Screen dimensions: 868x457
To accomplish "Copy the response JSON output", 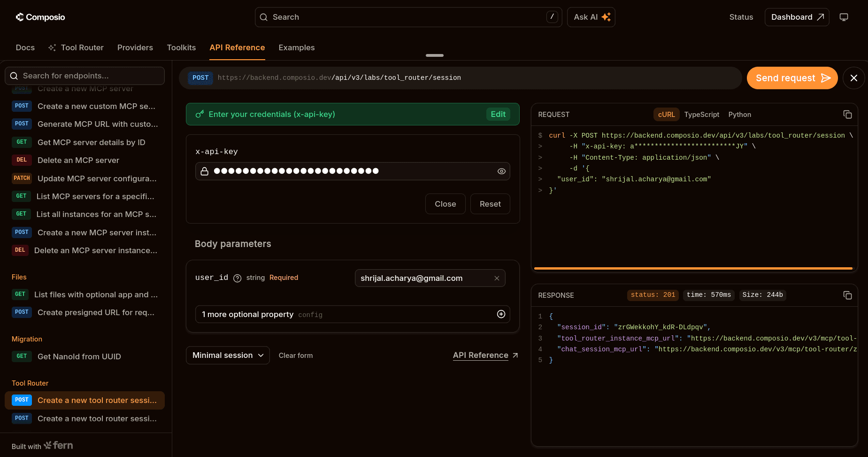I will [x=847, y=295].
